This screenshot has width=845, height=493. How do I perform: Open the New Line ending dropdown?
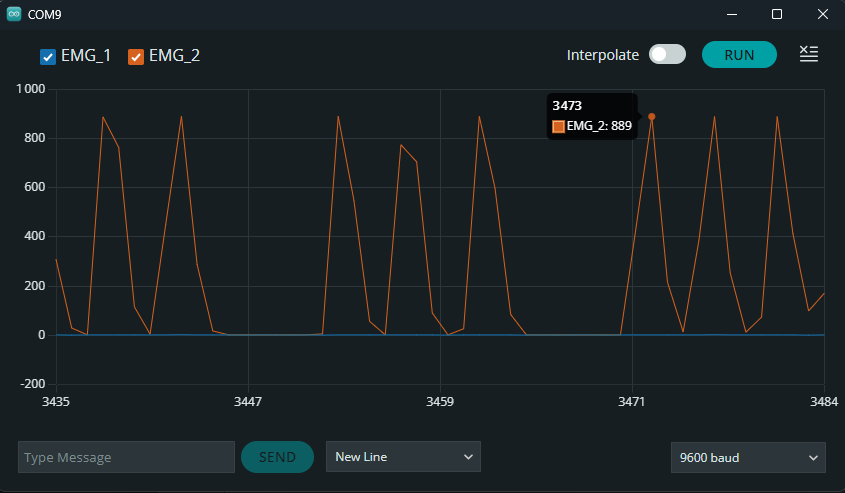pos(403,457)
